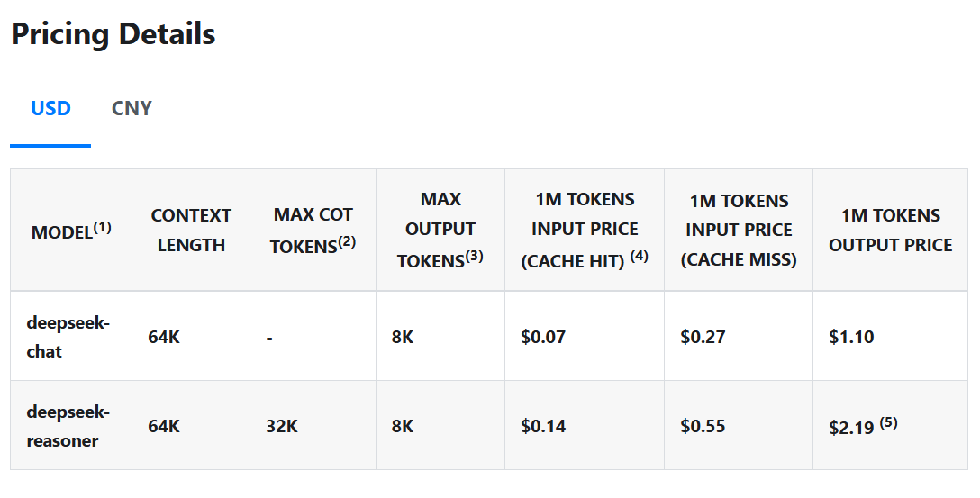Click the MAX COT TOKENS header
The width and height of the screenshot is (980, 498).
[x=313, y=230]
